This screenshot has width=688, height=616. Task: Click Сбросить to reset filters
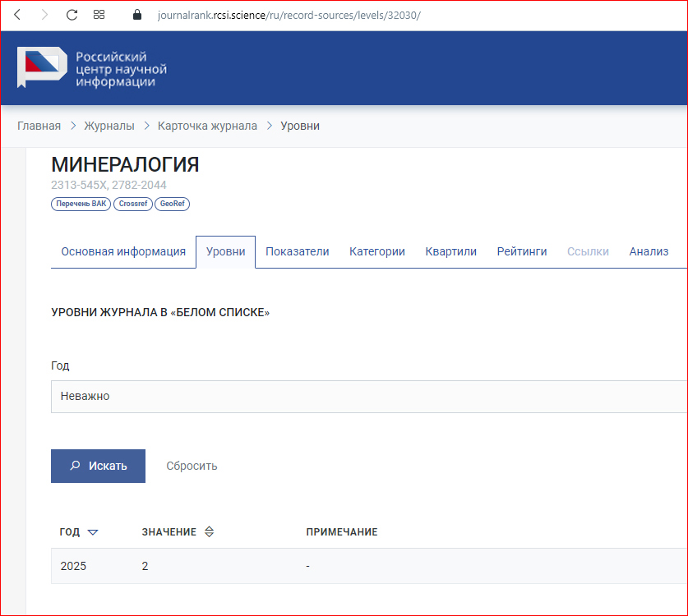192,466
